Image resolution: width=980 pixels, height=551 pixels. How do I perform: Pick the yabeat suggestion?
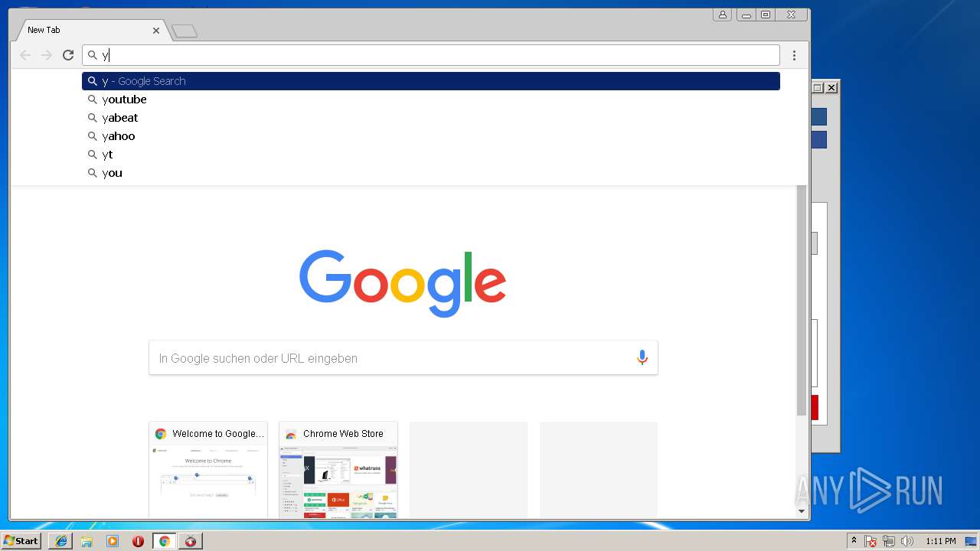[x=431, y=118]
